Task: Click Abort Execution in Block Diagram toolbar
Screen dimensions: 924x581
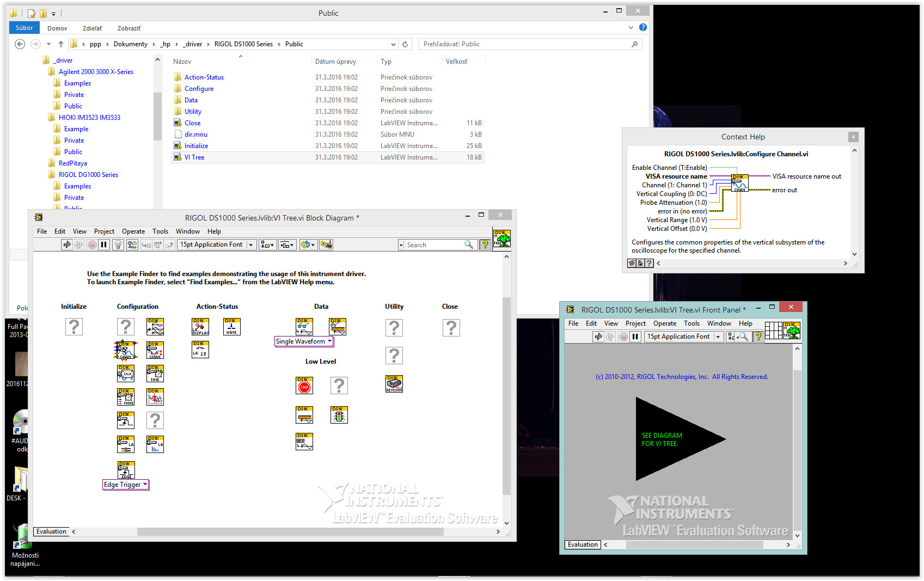Action: tap(92, 245)
